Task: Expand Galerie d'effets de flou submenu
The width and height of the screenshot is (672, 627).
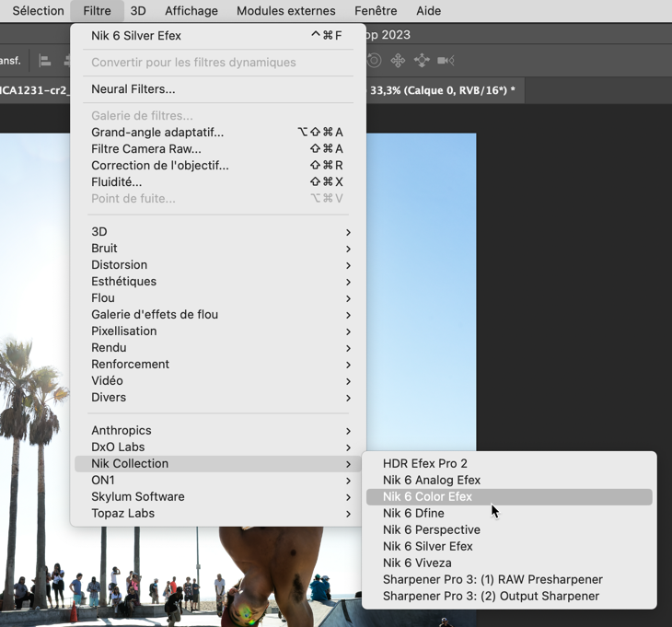Action: tap(218, 315)
